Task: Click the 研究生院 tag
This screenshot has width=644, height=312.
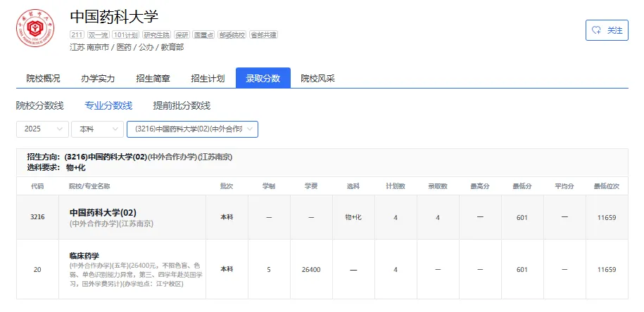Action: 156,35
